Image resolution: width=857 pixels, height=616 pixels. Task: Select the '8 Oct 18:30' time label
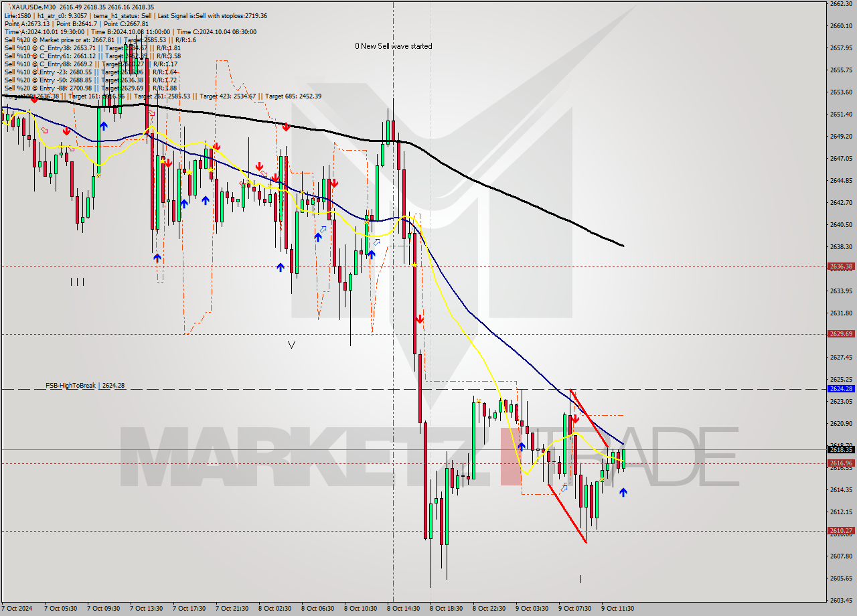[446, 609]
